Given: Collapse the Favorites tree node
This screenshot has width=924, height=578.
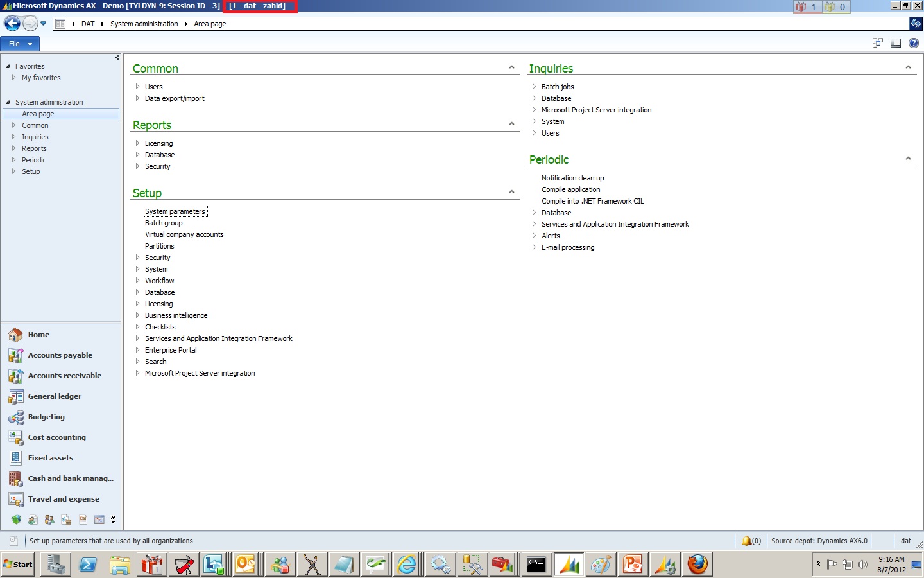Looking at the screenshot, I should tap(8, 66).
